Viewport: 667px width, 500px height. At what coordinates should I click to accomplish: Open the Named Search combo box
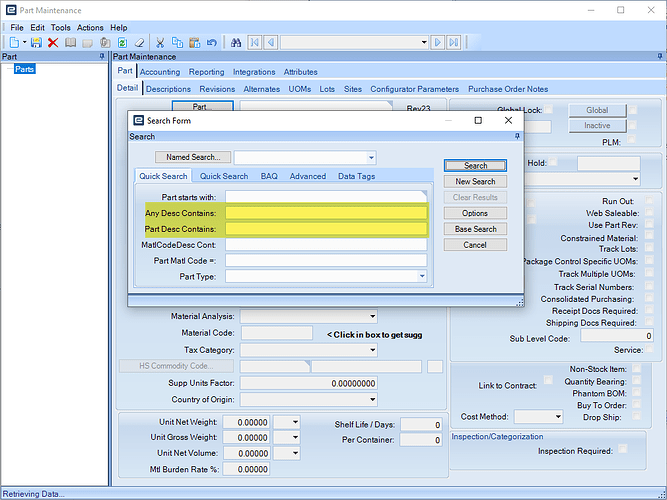[371, 157]
